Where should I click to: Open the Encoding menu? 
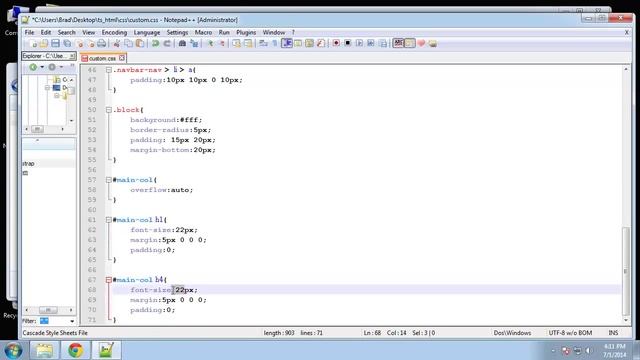click(114, 32)
